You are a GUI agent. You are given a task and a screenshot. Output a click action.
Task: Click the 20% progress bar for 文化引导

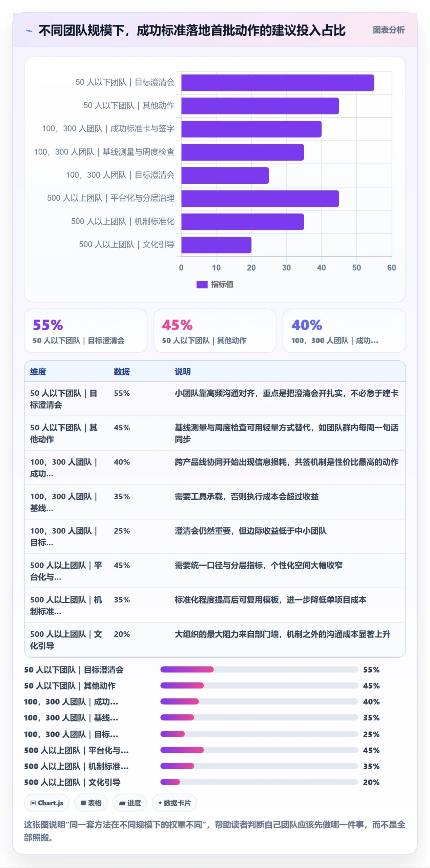tap(259, 782)
